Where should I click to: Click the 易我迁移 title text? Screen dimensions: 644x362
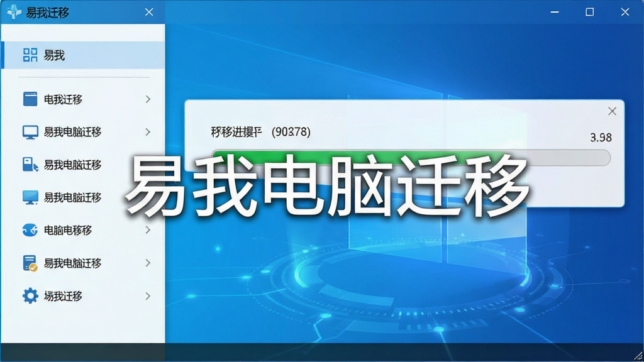[48, 13]
